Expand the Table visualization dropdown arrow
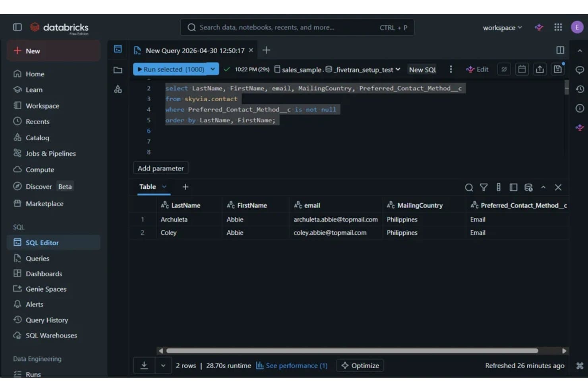Screen dimensions: 588x392 click(164, 187)
